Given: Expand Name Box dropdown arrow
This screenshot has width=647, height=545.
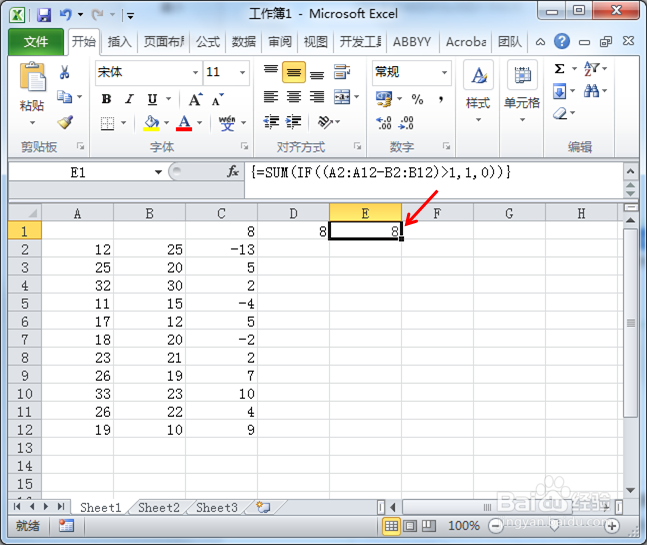Looking at the screenshot, I should [x=158, y=172].
